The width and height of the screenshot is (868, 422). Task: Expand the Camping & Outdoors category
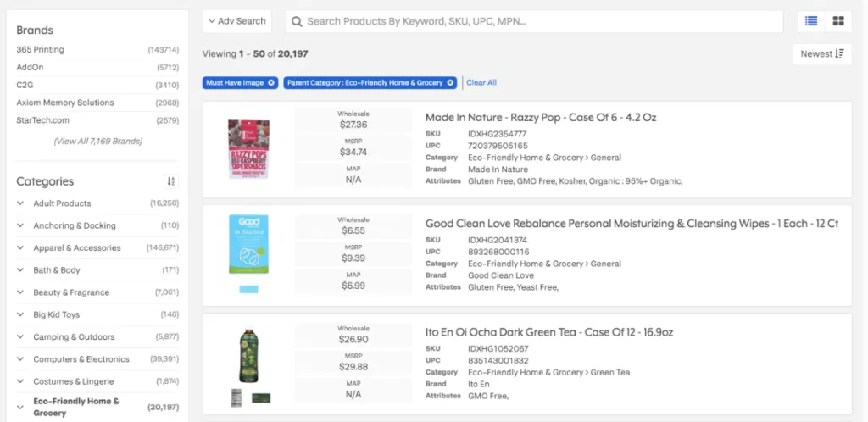pos(20,336)
